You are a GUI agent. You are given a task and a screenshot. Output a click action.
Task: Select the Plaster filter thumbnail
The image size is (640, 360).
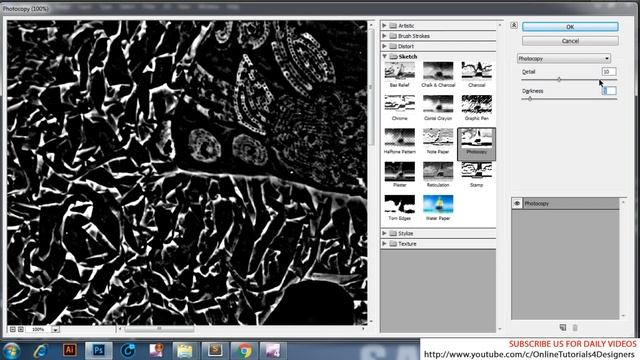[399, 171]
